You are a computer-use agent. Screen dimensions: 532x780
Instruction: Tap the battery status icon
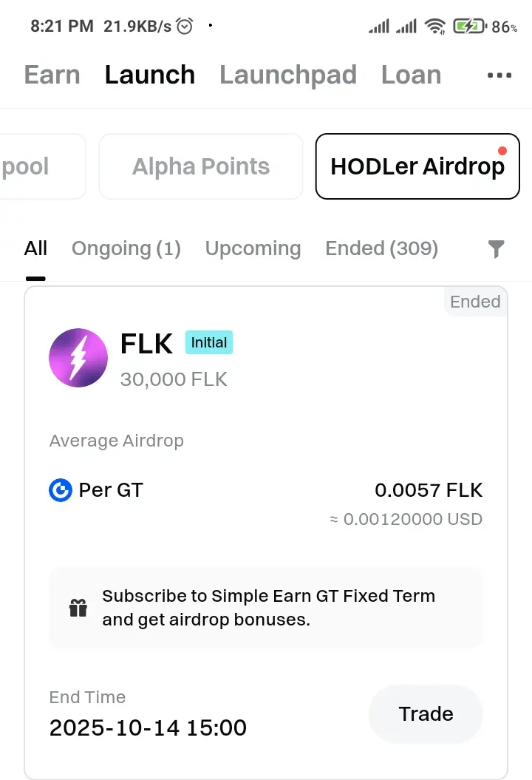469,27
